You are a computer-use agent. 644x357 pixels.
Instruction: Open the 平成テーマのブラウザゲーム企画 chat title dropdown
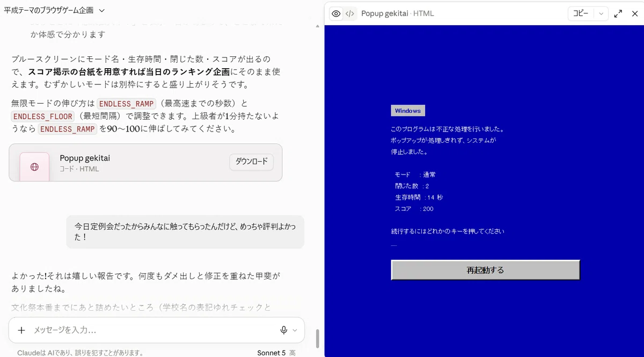click(54, 10)
